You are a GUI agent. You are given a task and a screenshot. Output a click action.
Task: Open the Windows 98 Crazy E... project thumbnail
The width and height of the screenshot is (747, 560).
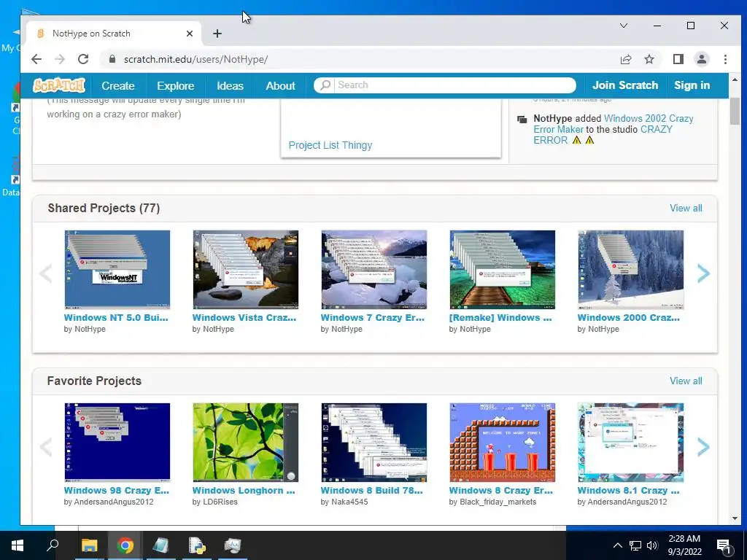pos(117,443)
